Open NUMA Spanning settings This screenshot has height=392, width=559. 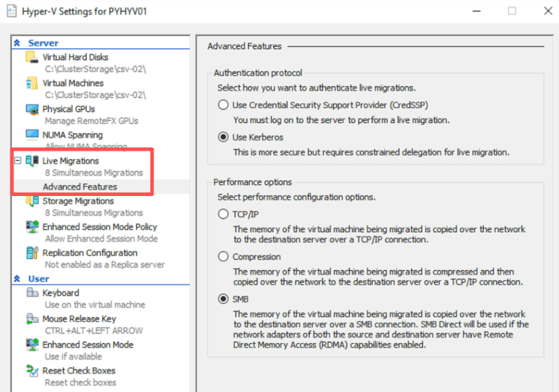point(73,135)
